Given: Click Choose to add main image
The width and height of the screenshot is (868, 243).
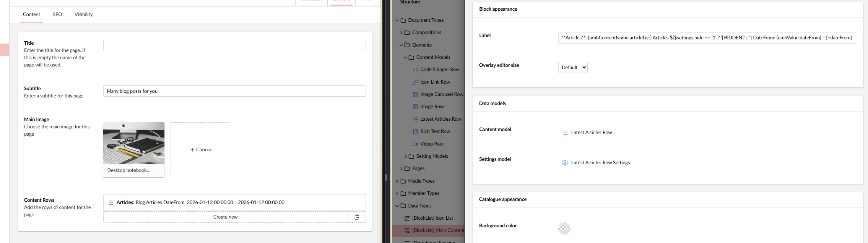Looking at the screenshot, I should click(x=201, y=150).
